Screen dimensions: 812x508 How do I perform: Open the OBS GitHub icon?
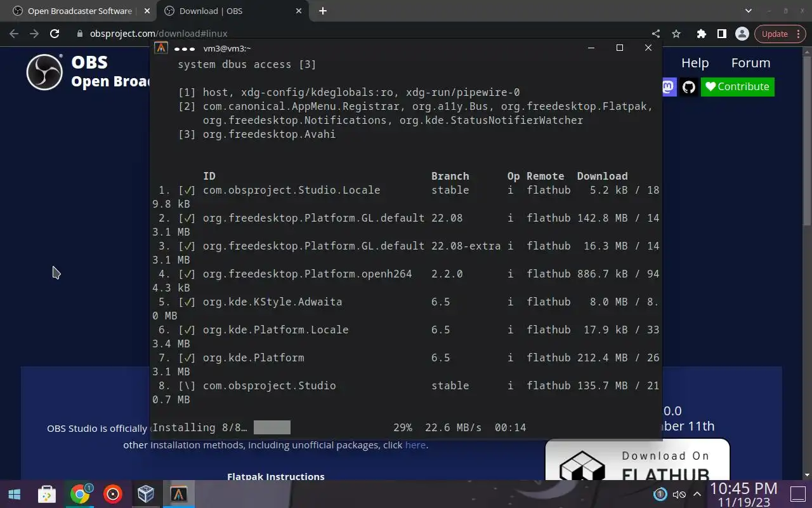(x=689, y=87)
